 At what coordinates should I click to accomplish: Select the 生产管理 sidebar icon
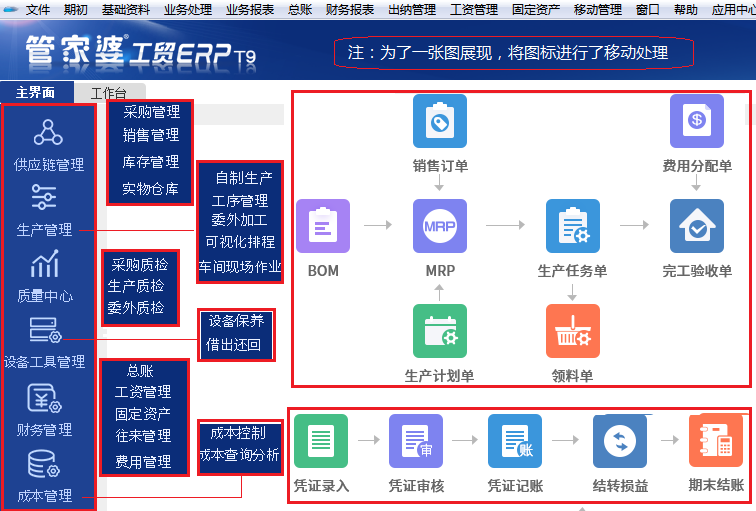point(44,197)
